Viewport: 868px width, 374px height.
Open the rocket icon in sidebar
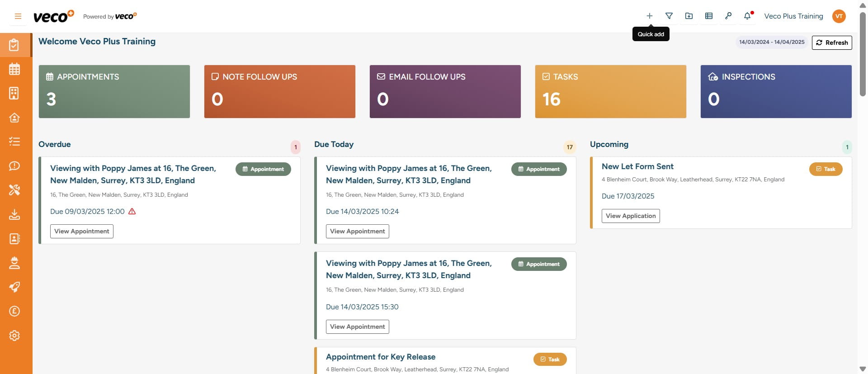point(14,287)
